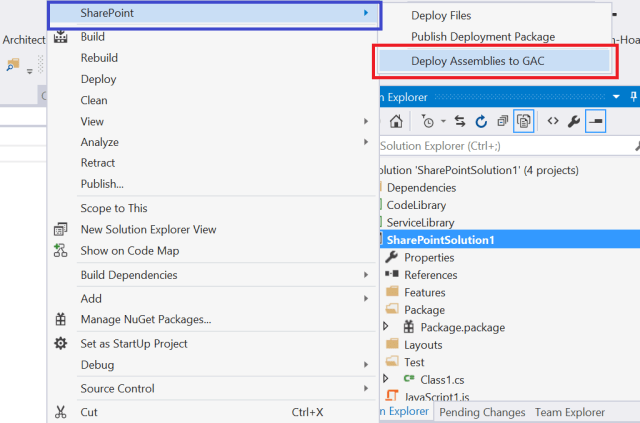Choose Rebuild from the context menu
The height and width of the screenshot is (423, 640).
(101, 58)
